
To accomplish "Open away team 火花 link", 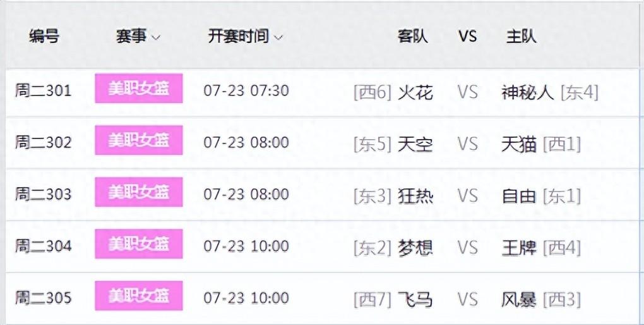I will click(415, 93).
